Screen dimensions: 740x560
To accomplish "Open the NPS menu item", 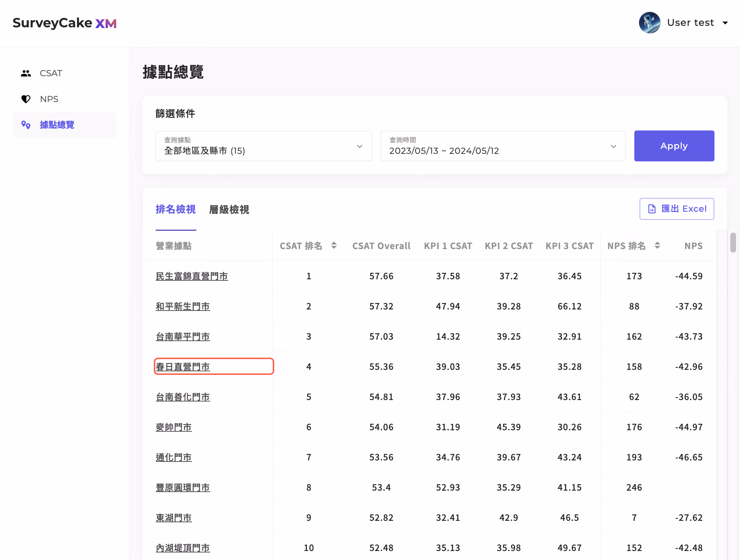I will pos(65,99).
